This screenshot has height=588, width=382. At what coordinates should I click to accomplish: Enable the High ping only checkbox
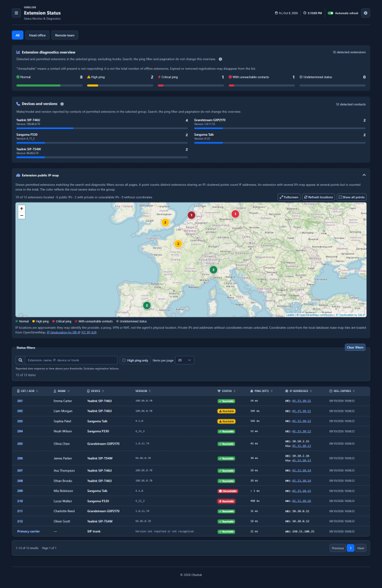(x=124, y=360)
